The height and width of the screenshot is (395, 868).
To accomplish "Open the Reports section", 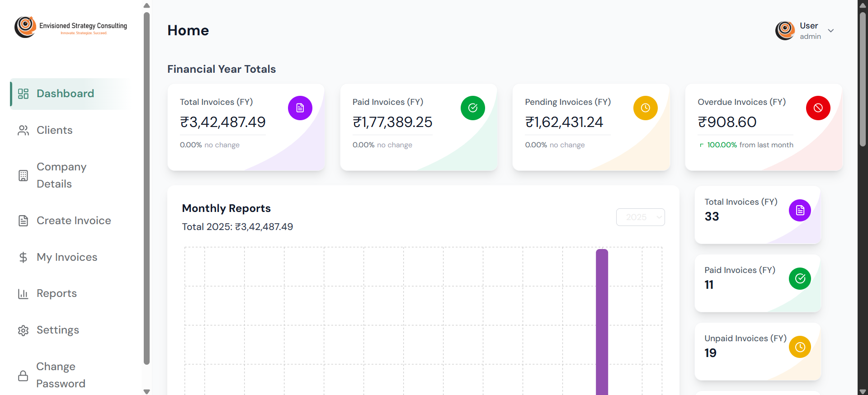I will pyautogui.click(x=57, y=293).
